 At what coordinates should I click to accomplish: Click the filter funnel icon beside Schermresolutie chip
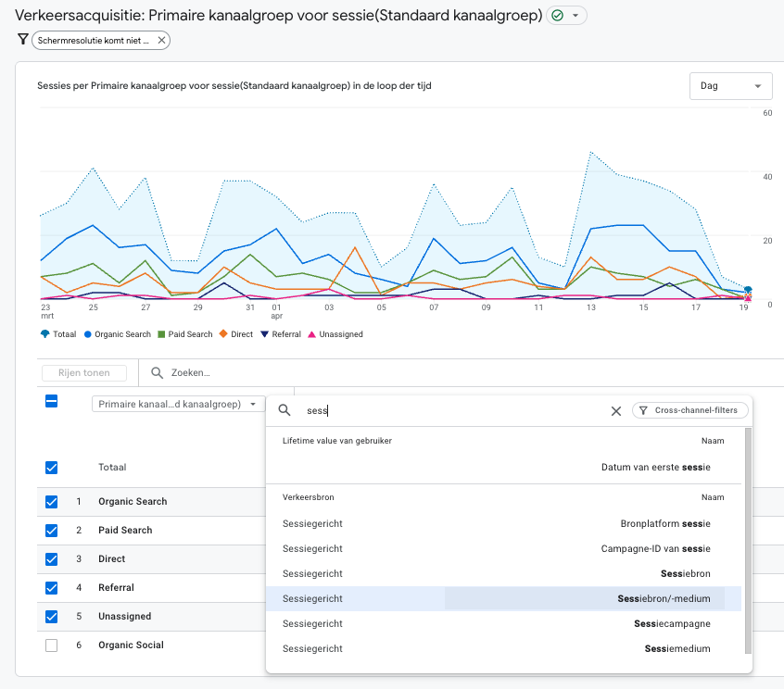pyautogui.click(x=22, y=40)
